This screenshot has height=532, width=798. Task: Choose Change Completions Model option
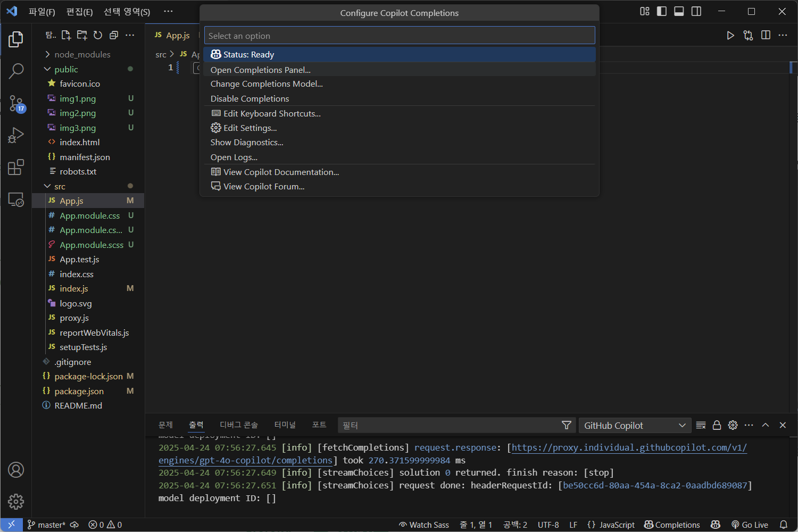coord(400,84)
